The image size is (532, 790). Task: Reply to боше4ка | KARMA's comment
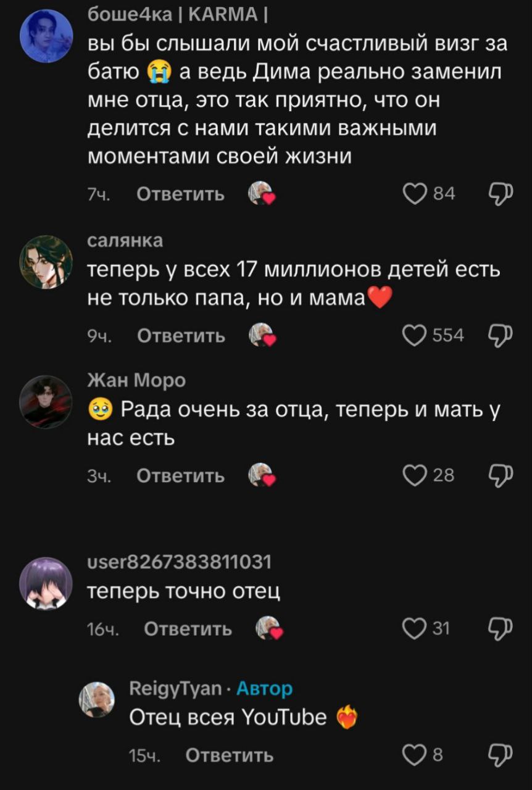[180, 194]
